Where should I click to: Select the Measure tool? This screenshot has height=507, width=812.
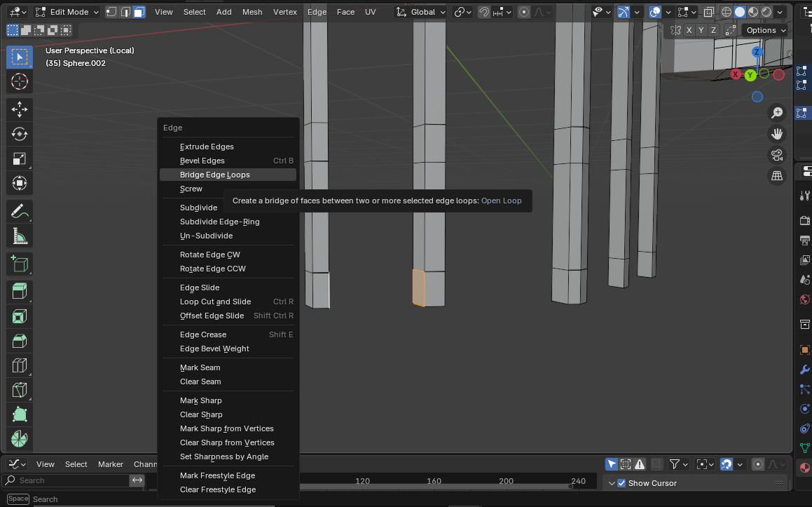pyautogui.click(x=19, y=236)
